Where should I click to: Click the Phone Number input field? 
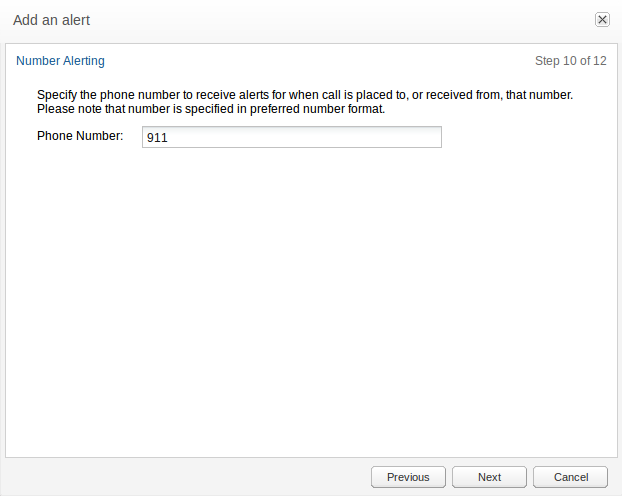pos(292,137)
